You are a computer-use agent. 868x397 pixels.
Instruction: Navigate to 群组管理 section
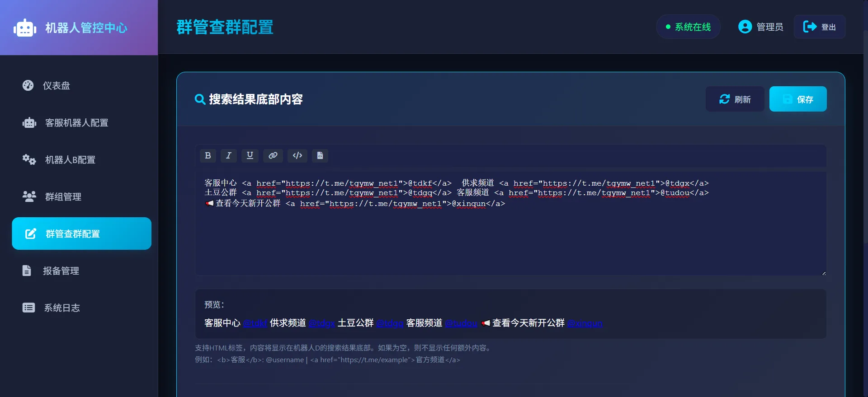pyautogui.click(x=63, y=197)
